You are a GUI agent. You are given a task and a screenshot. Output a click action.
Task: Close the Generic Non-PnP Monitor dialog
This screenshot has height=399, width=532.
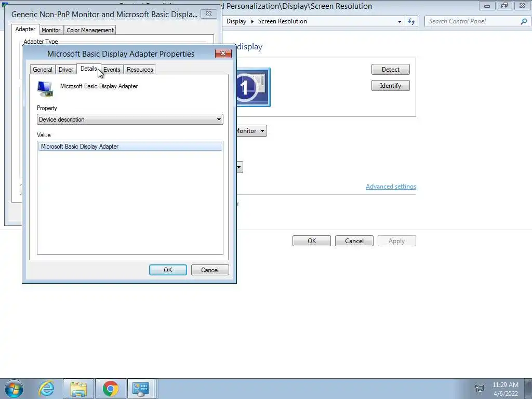click(x=209, y=14)
